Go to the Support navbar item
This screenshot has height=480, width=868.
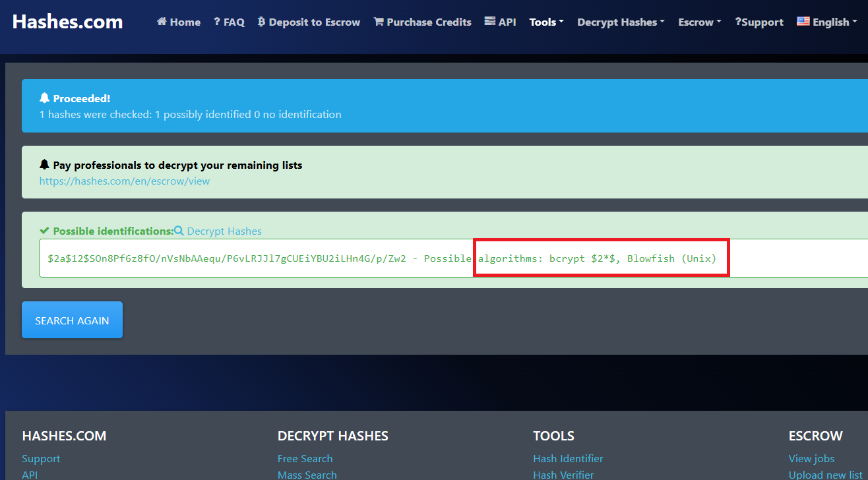[x=759, y=22]
